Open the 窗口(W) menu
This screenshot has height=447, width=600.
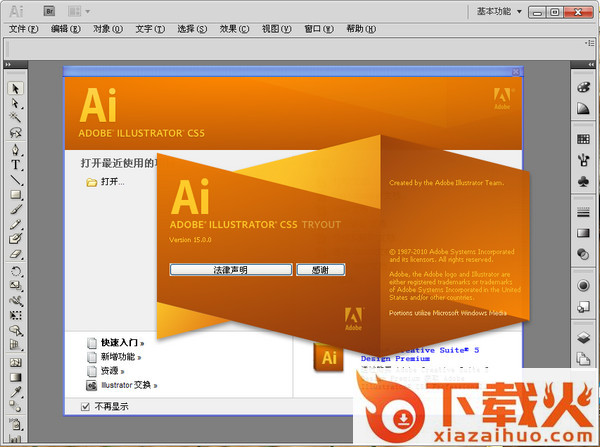pyautogui.click(x=319, y=29)
